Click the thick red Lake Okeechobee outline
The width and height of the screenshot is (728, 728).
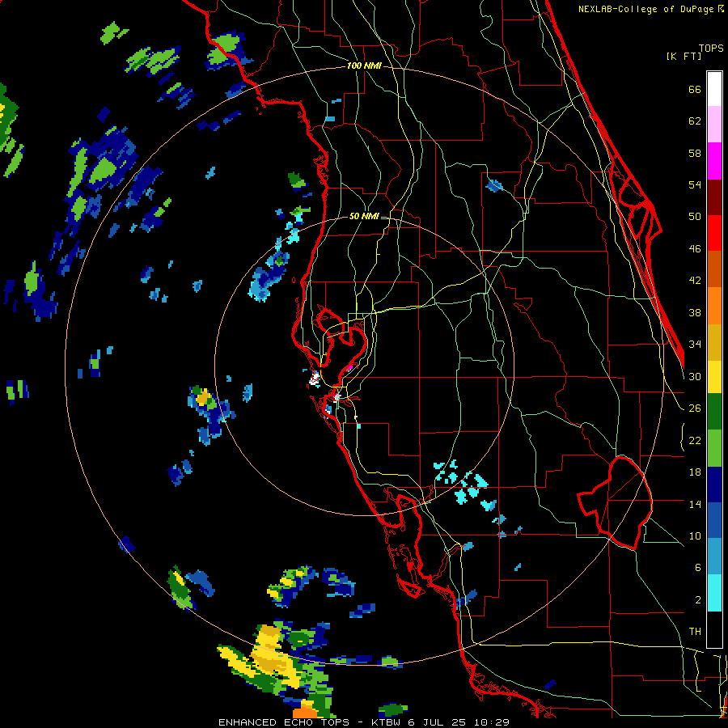614,502
